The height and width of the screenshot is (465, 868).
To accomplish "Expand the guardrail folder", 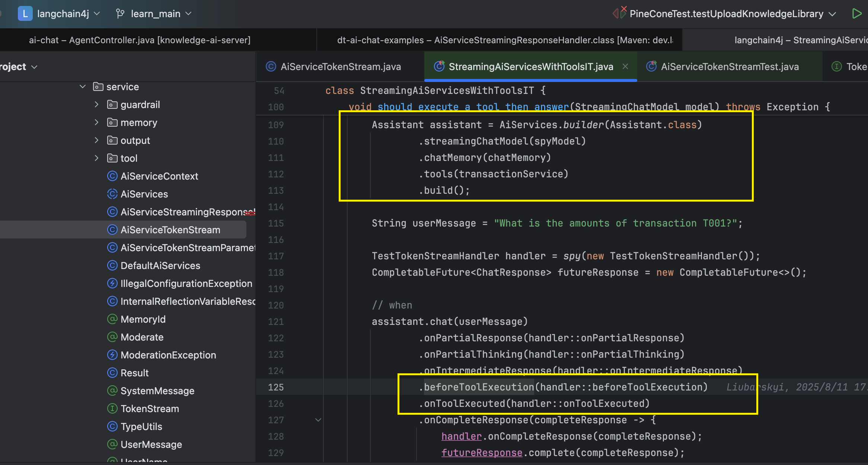I will [x=96, y=105].
